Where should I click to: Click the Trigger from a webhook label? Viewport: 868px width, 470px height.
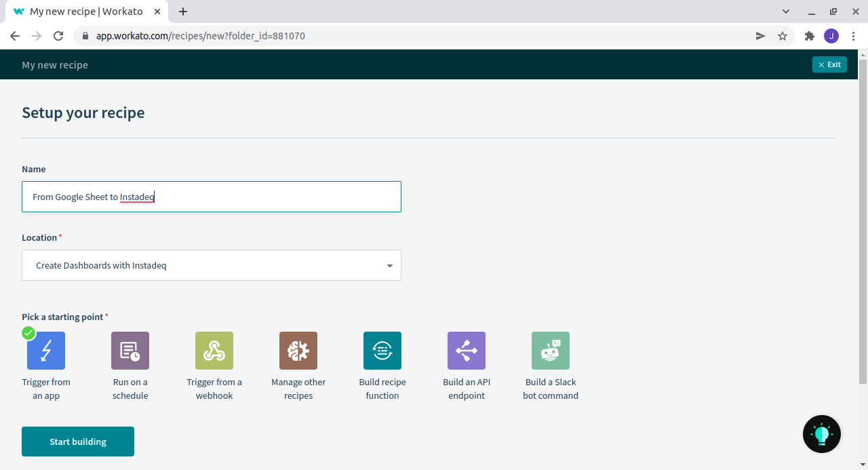pyautogui.click(x=214, y=389)
